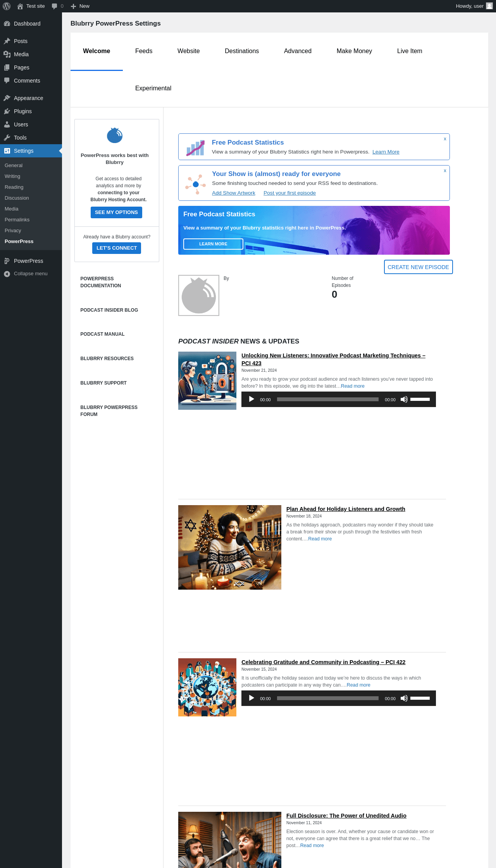Click the Settings sliders icon

(x=7, y=151)
